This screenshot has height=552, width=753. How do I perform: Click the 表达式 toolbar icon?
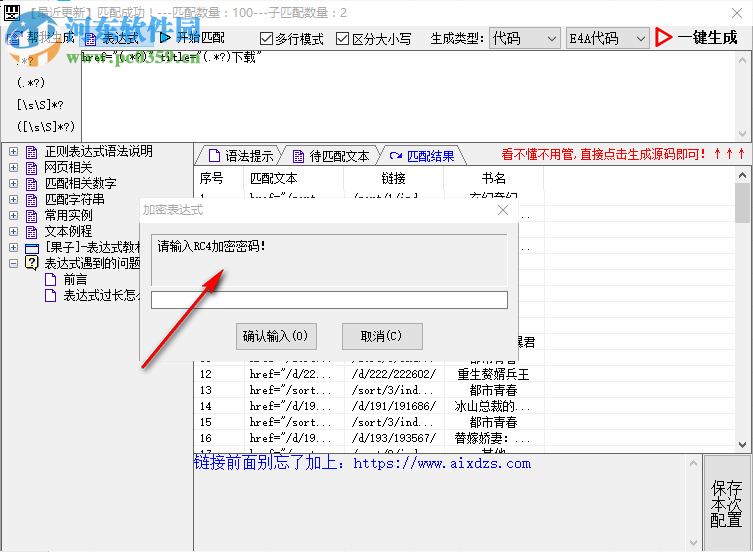pyautogui.click(x=90, y=38)
